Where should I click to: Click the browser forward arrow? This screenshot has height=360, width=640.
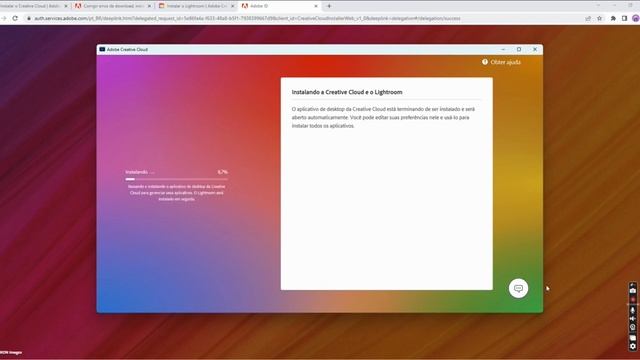click(3, 18)
